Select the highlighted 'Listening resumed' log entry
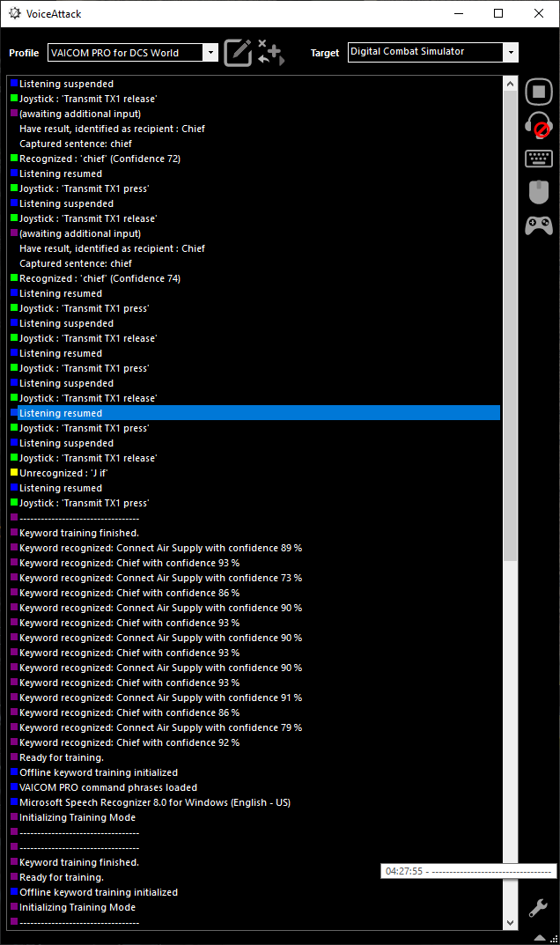The image size is (560, 945). tap(255, 413)
